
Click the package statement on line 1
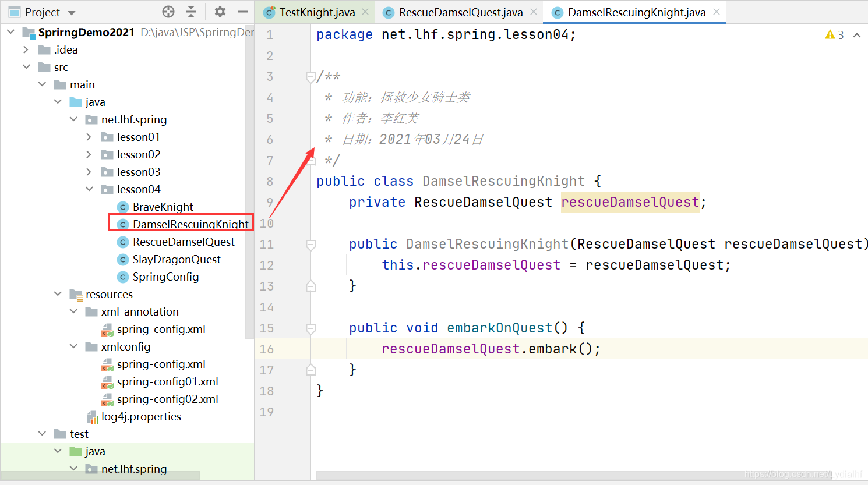tap(446, 34)
